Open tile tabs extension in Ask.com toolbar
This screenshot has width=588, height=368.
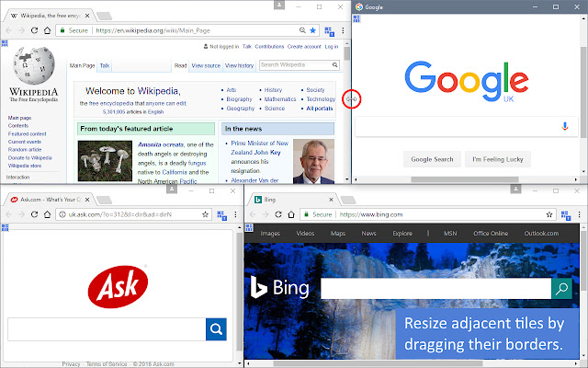(x=221, y=215)
